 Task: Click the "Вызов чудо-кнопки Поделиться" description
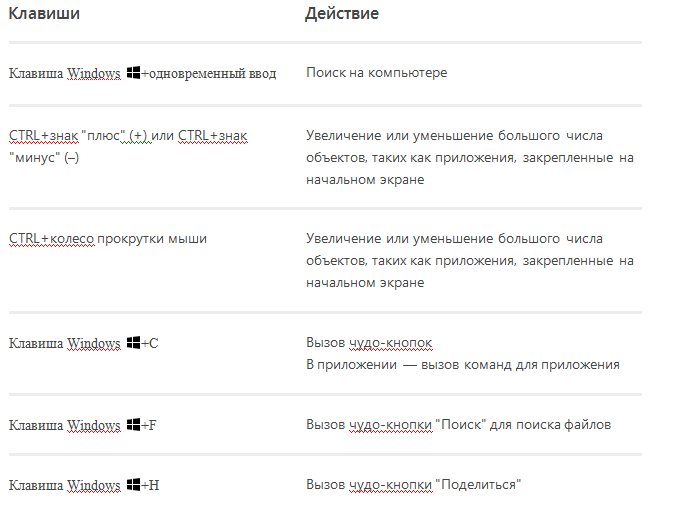(415, 484)
